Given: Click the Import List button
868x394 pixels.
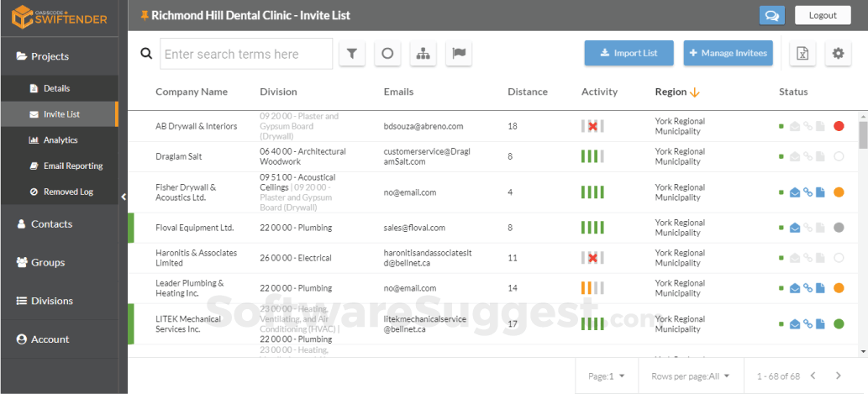Looking at the screenshot, I should pos(629,53).
